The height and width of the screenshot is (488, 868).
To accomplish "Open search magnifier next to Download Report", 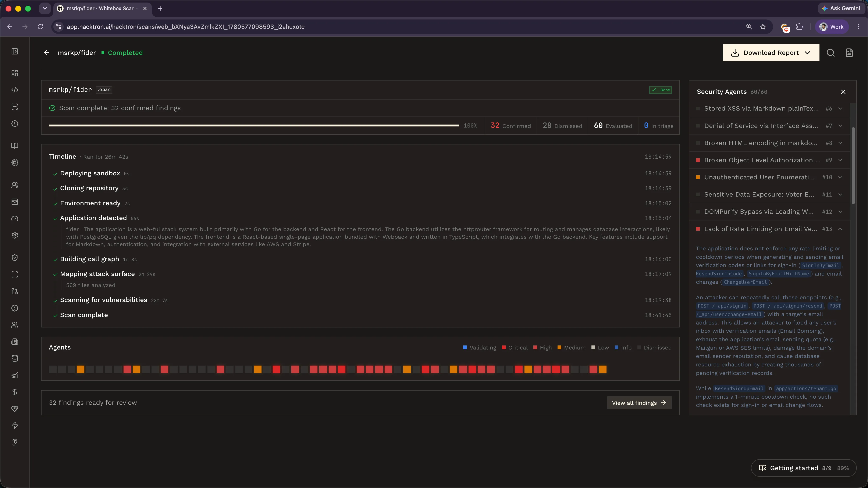I will click(x=831, y=53).
